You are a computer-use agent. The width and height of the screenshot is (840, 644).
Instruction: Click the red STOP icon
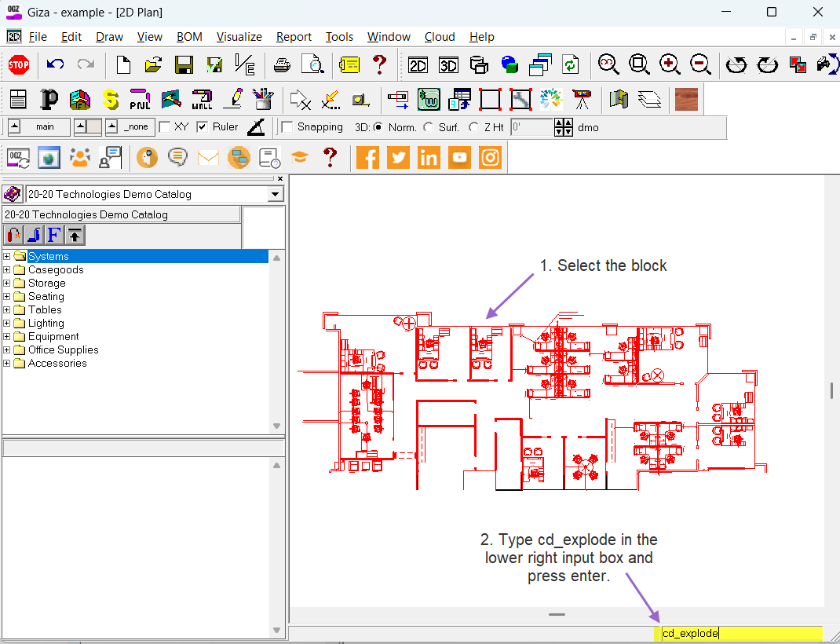[x=19, y=65]
